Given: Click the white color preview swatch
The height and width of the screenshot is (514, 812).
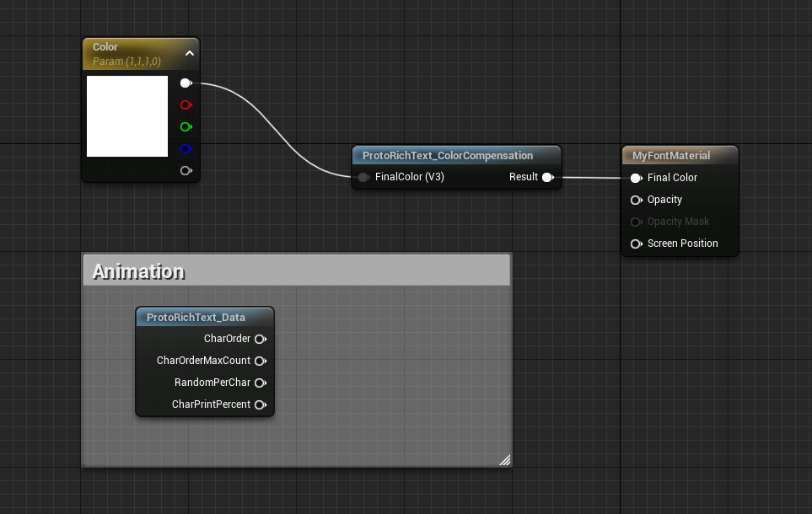Looking at the screenshot, I should [127, 116].
